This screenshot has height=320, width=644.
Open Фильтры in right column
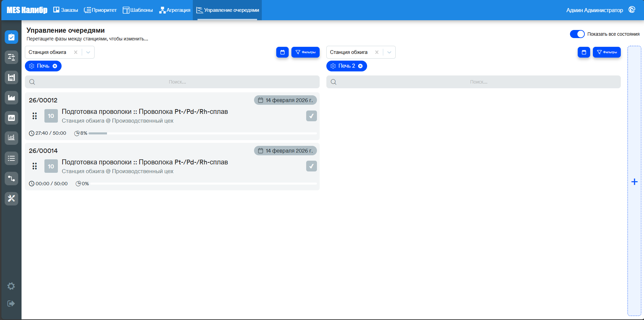point(607,52)
